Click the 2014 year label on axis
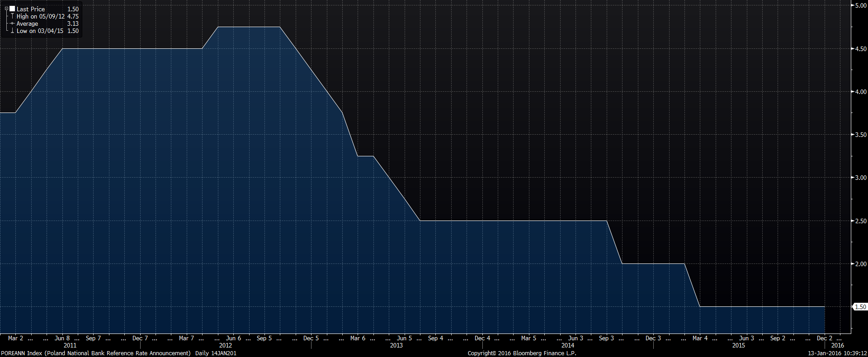Screen dimensions: 868x357 (x=568, y=345)
